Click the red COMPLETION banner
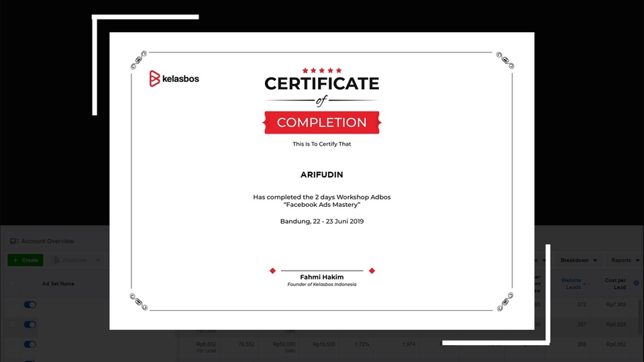644x362 pixels. pyautogui.click(x=321, y=122)
